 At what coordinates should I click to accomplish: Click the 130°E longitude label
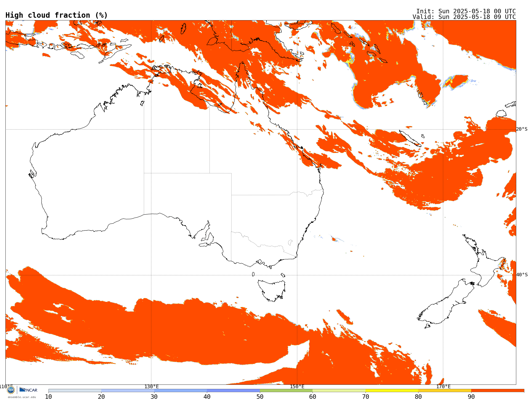coord(151,386)
